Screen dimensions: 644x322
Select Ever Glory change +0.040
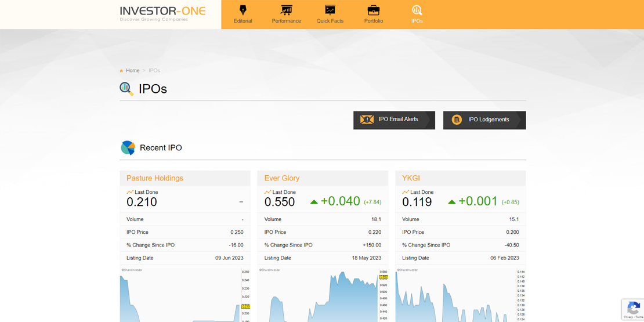pos(341,201)
